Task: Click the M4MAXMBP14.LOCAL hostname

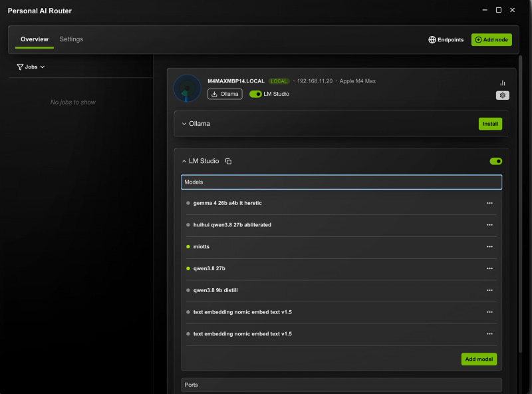Action: [236, 81]
